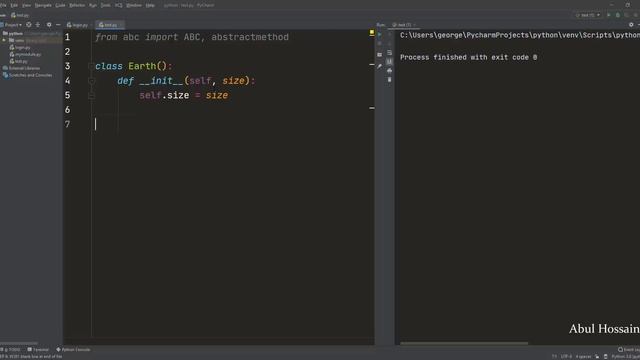
Task: Open the TODO tool window tab
Action: [11, 350]
